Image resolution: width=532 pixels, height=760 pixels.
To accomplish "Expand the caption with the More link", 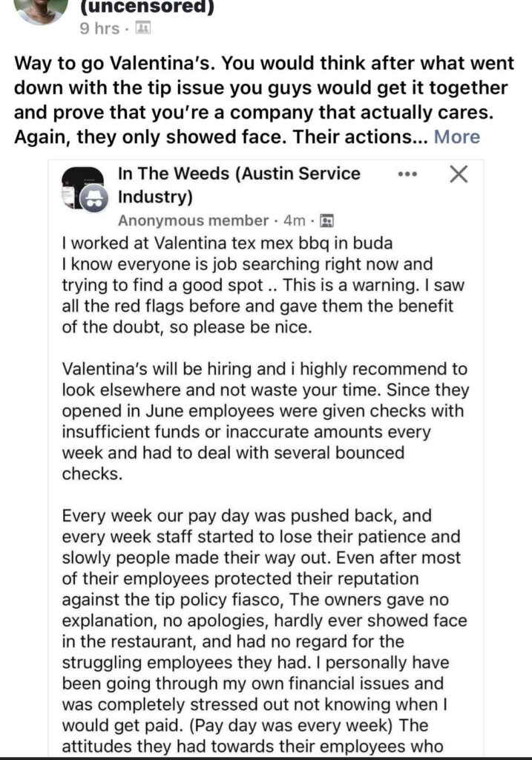I will [456, 137].
